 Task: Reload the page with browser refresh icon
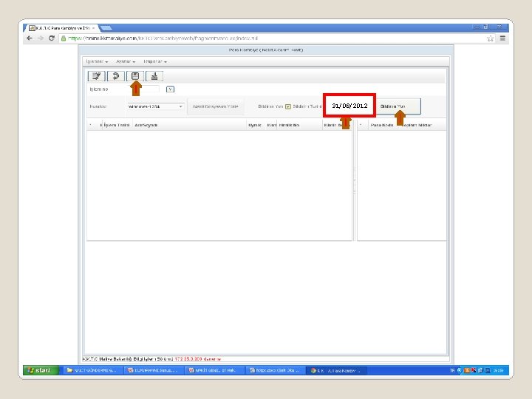[x=52, y=38]
